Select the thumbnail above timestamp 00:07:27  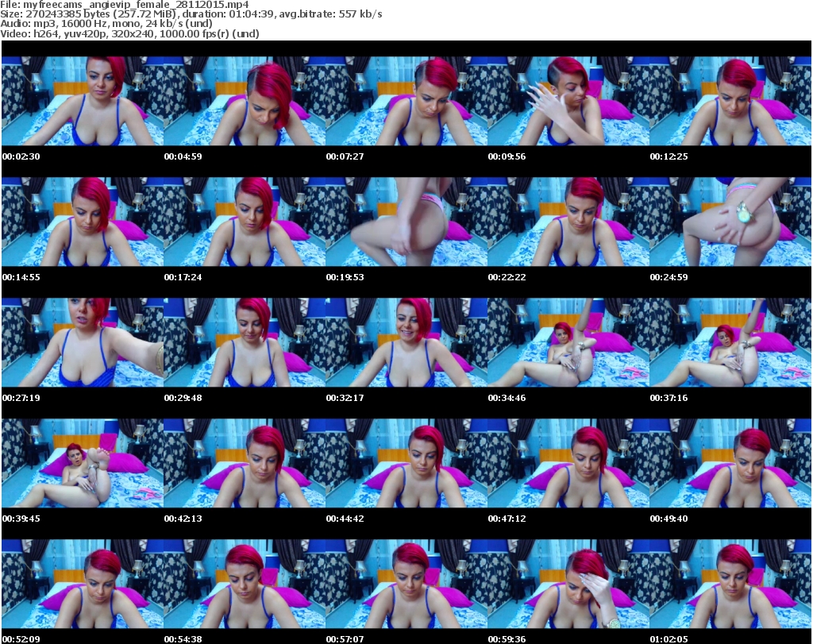pyautogui.click(x=406, y=101)
